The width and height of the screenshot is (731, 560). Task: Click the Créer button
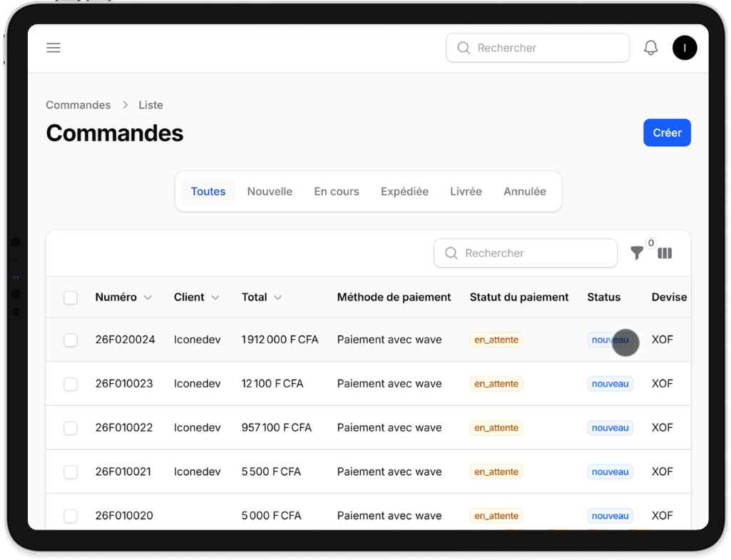(667, 133)
